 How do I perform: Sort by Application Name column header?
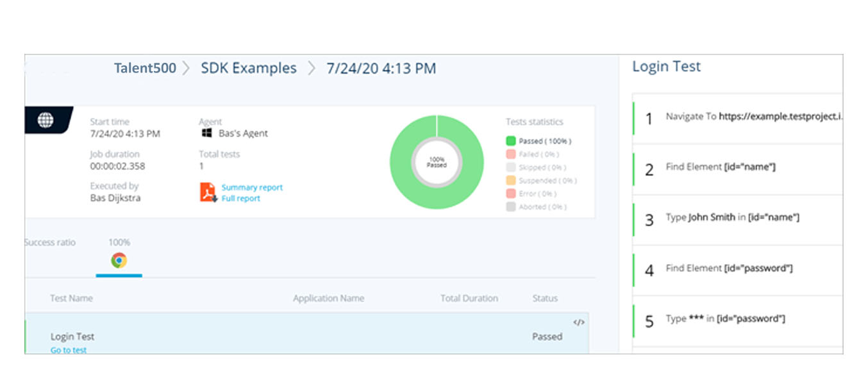pos(328,298)
